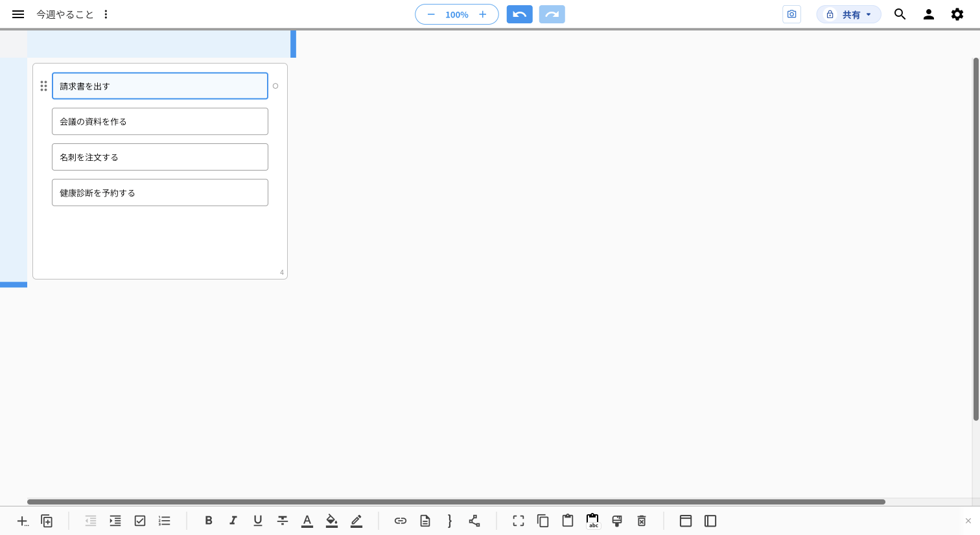The image size is (980, 535).
Task: Open document options (three dots) next to 今週やること
Action: pos(106,14)
